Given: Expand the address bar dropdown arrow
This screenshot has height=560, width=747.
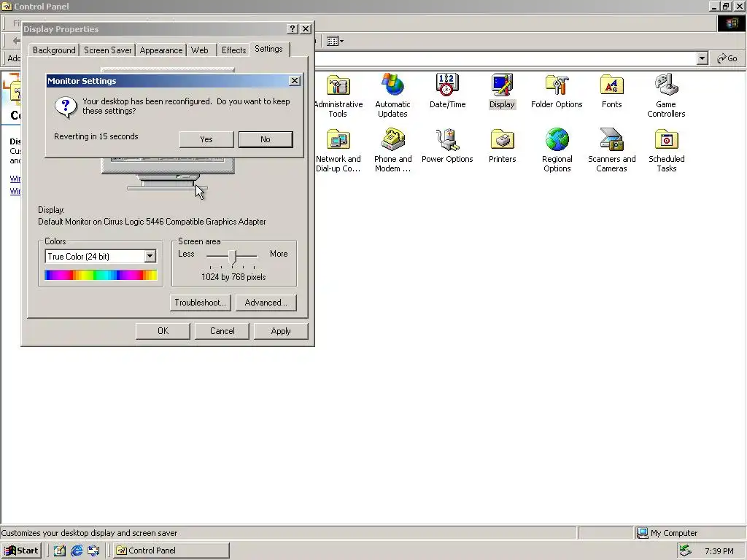Looking at the screenshot, I should pyautogui.click(x=703, y=58).
